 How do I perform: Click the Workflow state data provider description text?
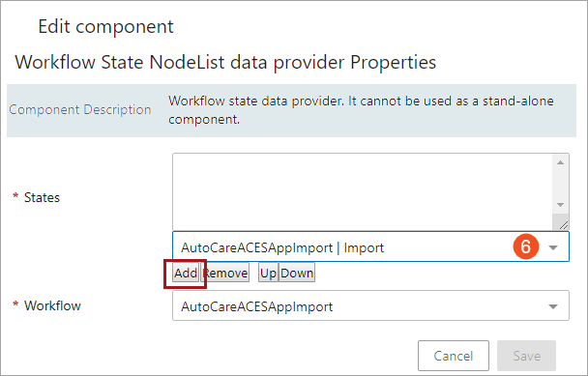(x=361, y=110)
